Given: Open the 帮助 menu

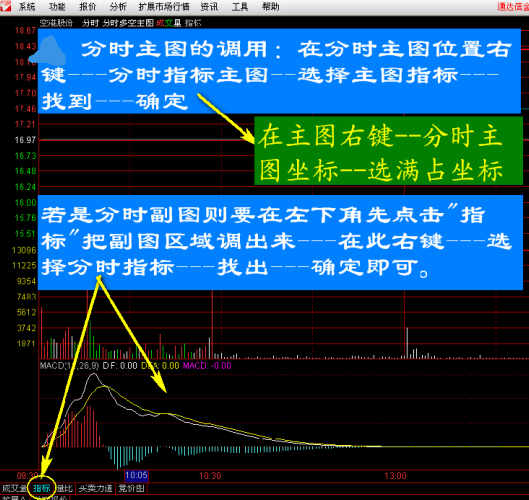Looking at the screenshot, I should [271, 7].
